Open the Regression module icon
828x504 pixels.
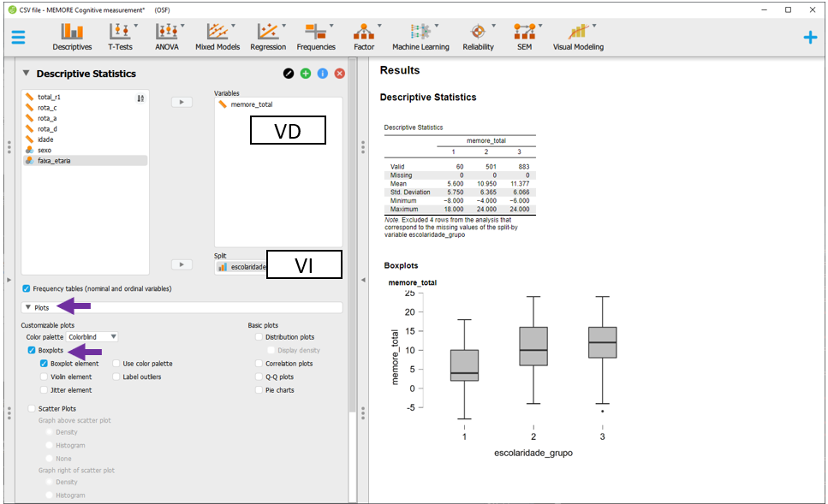point(268,33)
